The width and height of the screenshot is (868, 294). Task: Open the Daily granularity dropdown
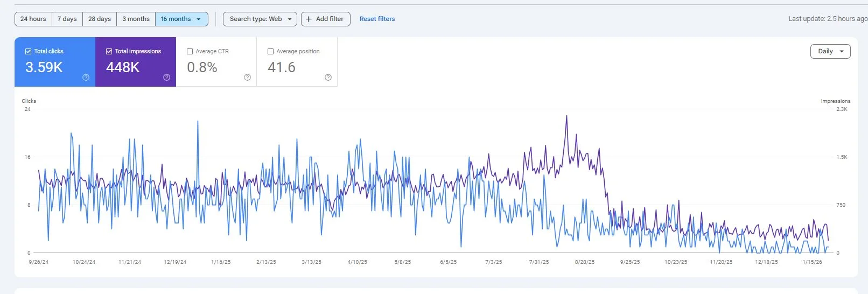pyautogui.click(x=830, y=51)
